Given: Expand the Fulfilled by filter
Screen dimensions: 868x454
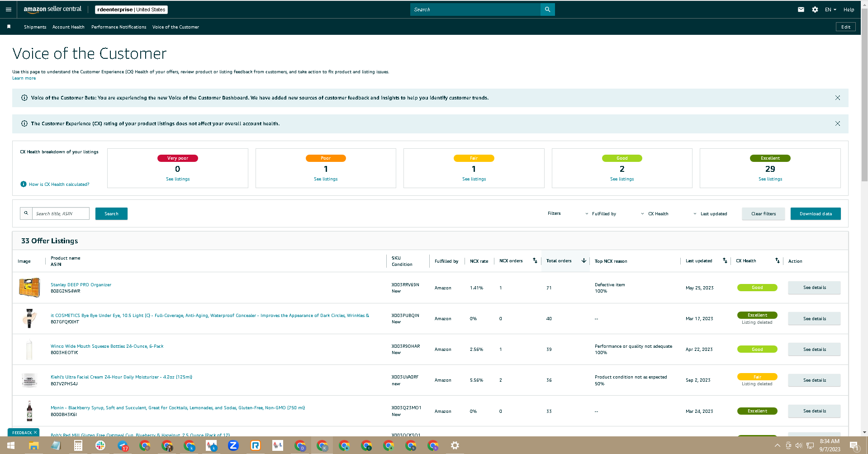Looking at the screenshot, I should pyautogui.click(x=601, y=214).
